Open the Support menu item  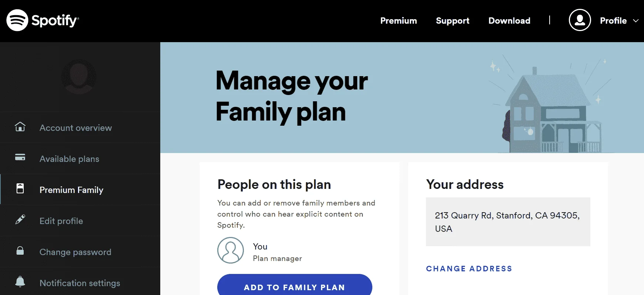(453, 21)
